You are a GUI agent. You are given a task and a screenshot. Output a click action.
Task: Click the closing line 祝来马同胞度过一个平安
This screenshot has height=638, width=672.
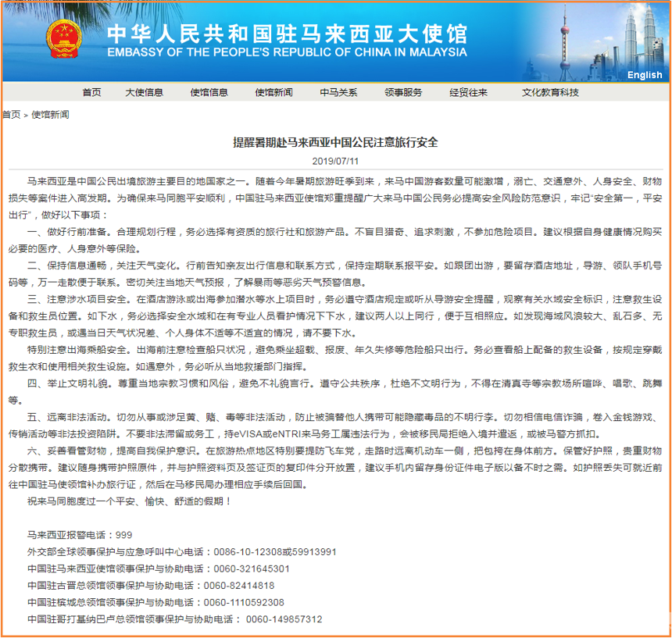(x=130, y=501)
